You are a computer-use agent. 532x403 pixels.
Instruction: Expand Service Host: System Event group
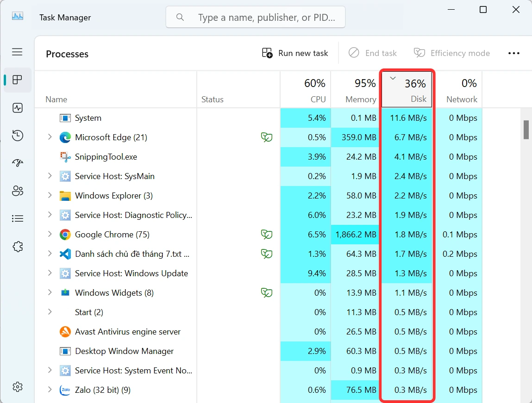[x=50, y=370]
